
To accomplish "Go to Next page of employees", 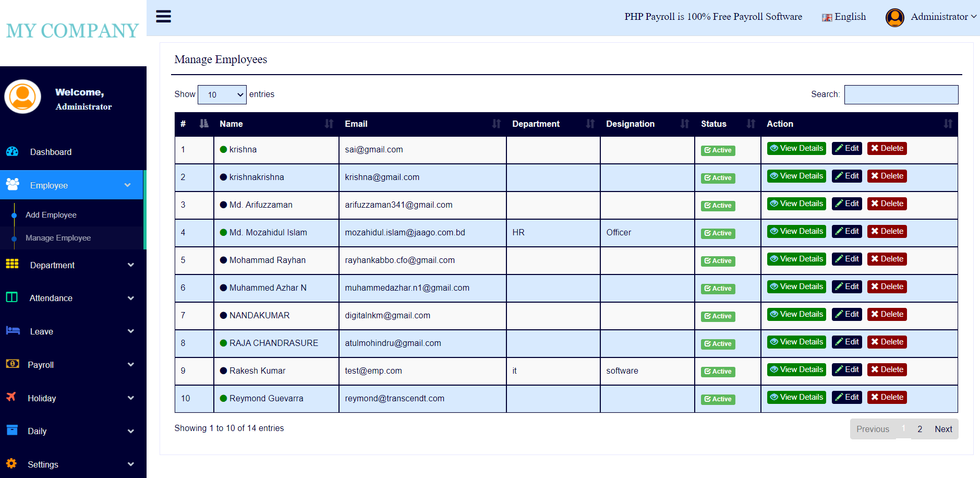I will (x=943, y=428).
